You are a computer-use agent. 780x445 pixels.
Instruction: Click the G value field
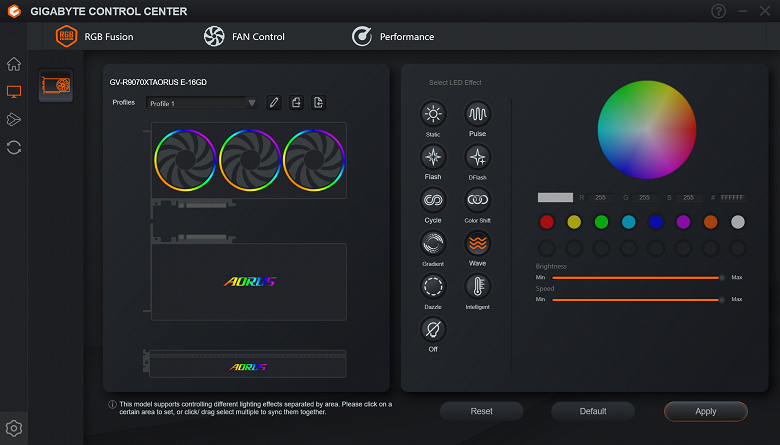(644, 197)
